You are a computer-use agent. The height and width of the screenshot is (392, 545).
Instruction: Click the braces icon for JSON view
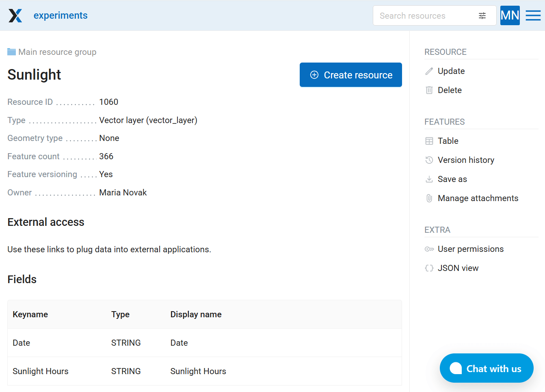click(x=429, y=268)
